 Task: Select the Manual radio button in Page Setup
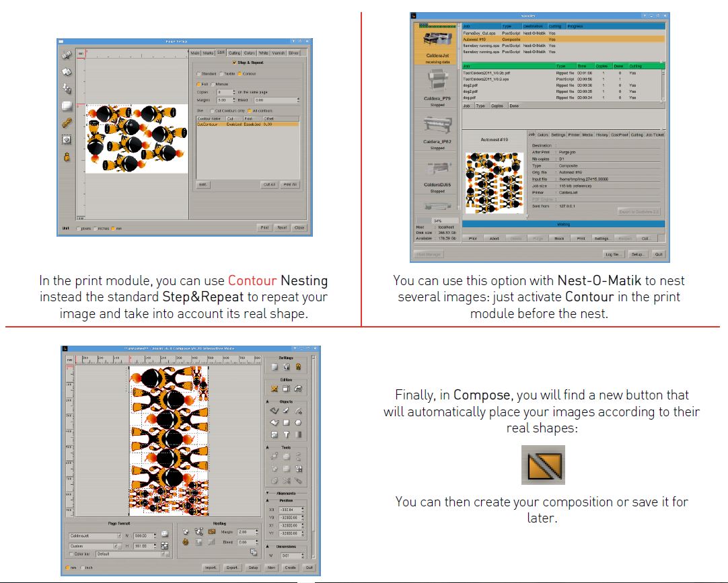[x=213, y=85]
